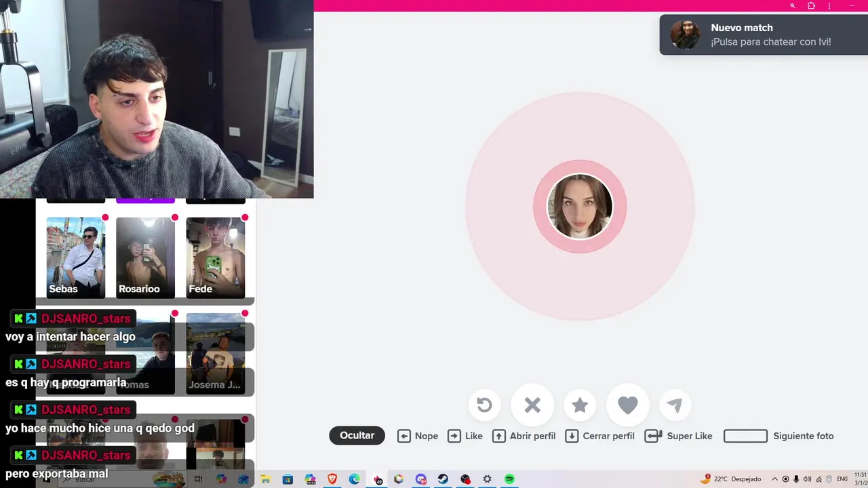Click Ivi's avatar in the match notification
The height and width of the screenshot is (488, 868).
coord(685,35)
